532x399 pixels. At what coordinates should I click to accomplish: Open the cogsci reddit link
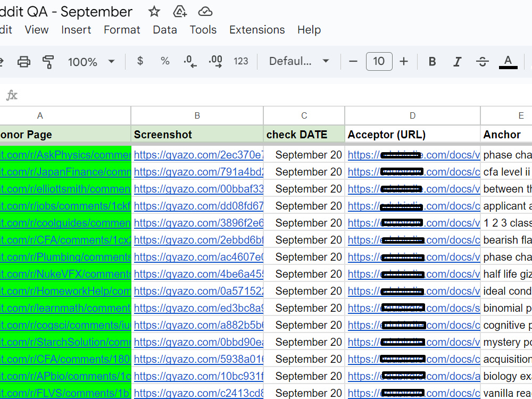(x=65, y=325)
